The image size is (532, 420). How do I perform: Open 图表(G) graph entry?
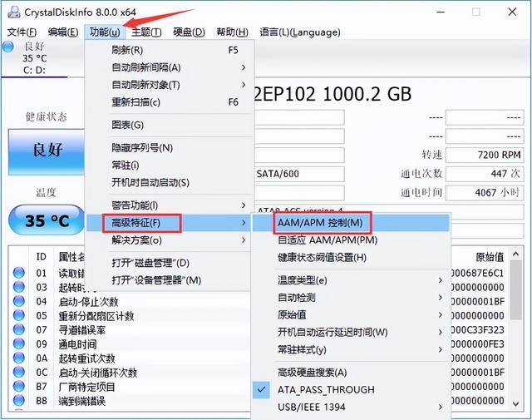tap(169, 125)
